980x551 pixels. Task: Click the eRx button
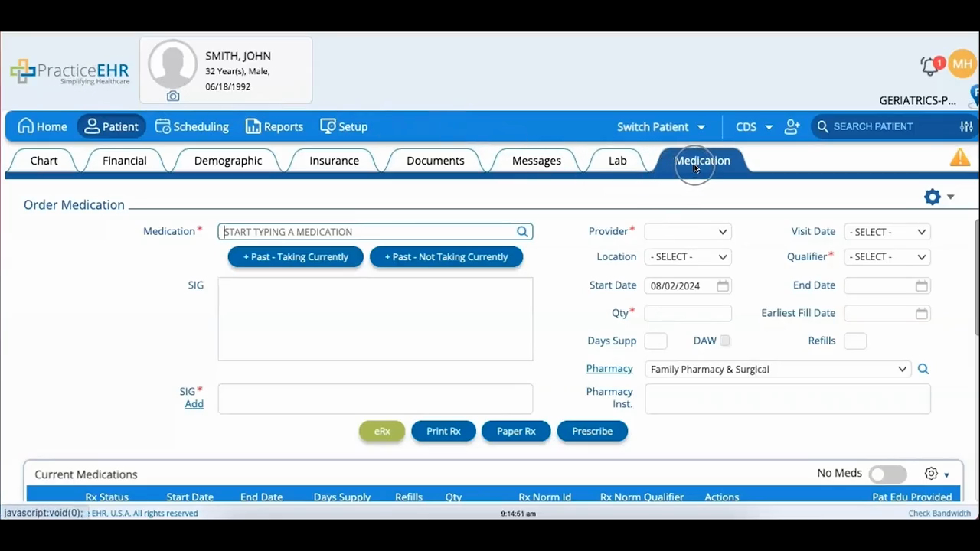coord(382,431)
